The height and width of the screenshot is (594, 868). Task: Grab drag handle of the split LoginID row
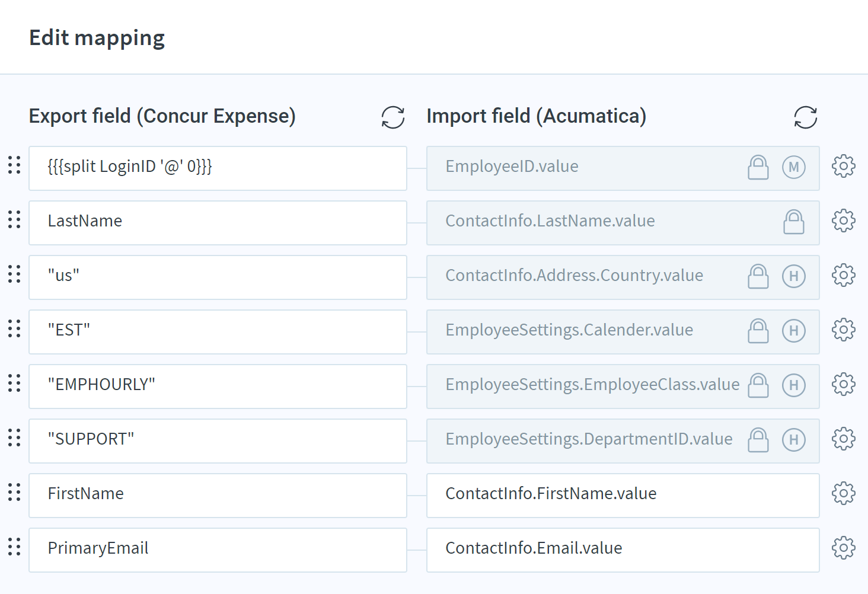[14, 165]
